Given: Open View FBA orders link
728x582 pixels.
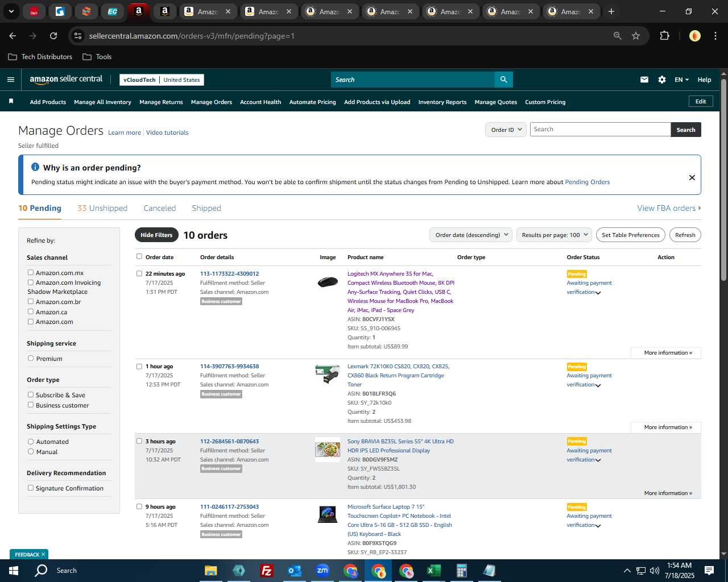Looking at the screenshot, I should (x=669, y=208).
